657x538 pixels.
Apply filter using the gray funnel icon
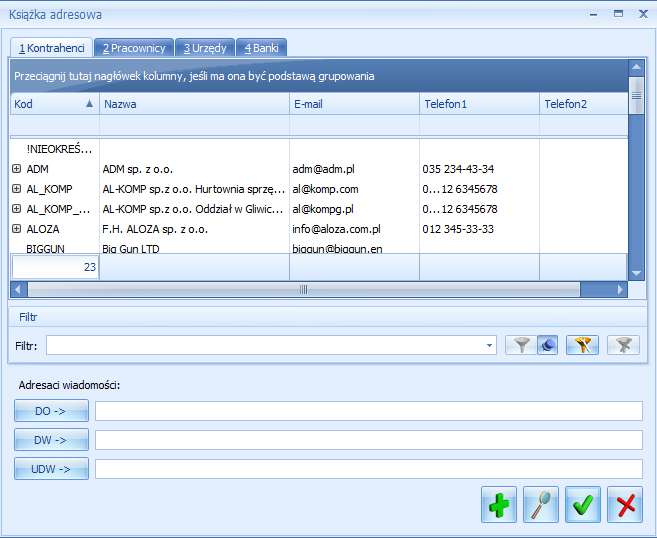click(520, 345)
